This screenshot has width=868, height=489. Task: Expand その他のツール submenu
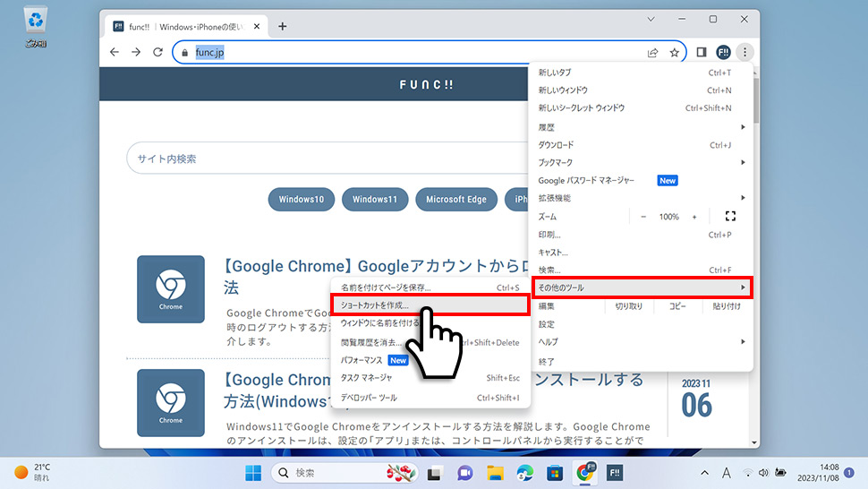[x=641, y=287]
